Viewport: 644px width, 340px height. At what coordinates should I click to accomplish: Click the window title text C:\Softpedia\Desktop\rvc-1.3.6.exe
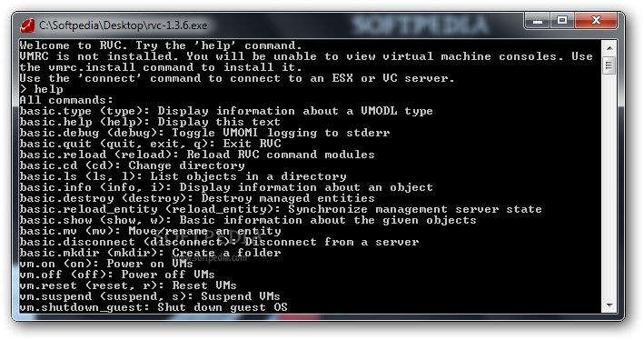[x=124, y=25]
